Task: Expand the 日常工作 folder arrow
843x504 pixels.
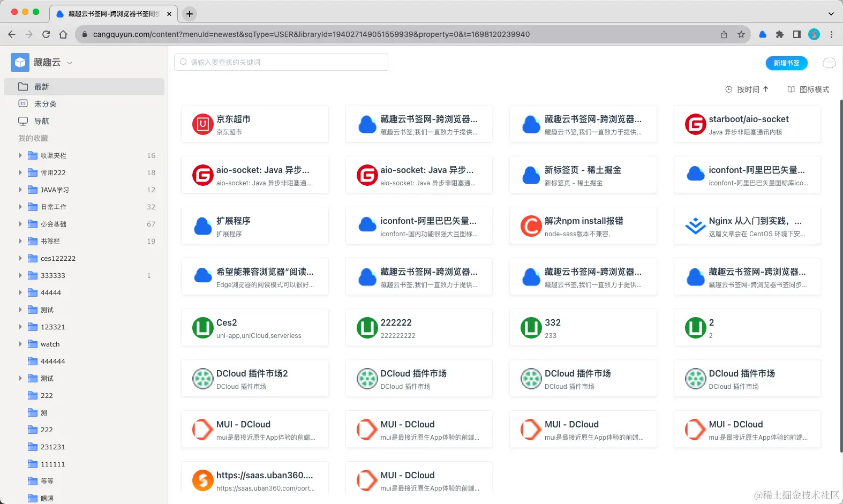Action: click(x=20, y=207)
